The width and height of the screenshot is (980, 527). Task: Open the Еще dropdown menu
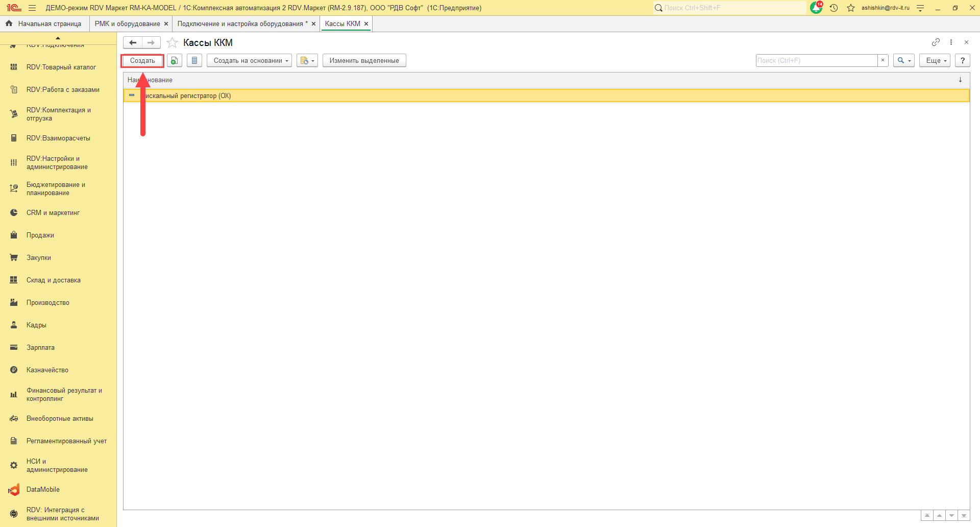point(935,60)
